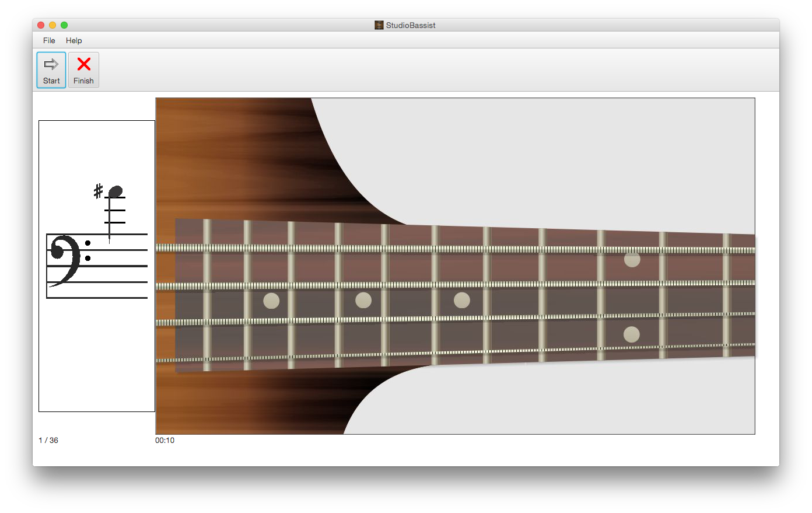Click the upper inlay dot on fretboard
This screenshot has width=812, height=513.
pos(632,259)
